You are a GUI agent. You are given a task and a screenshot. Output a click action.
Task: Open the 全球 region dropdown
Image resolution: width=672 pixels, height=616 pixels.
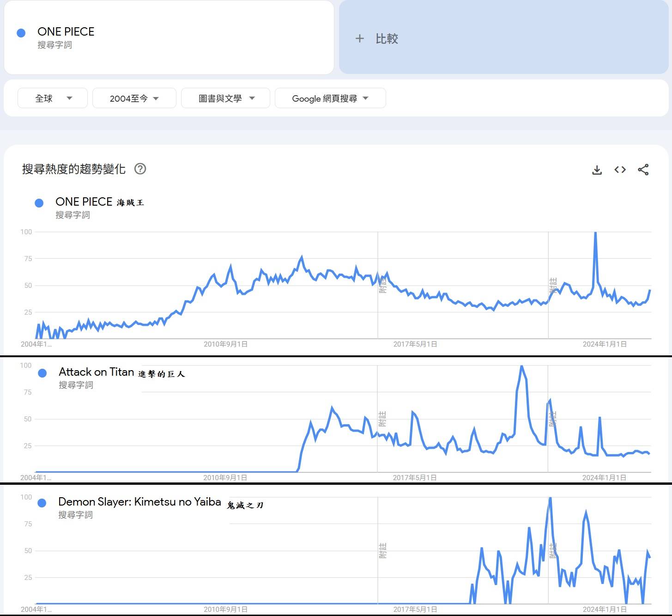53,98
